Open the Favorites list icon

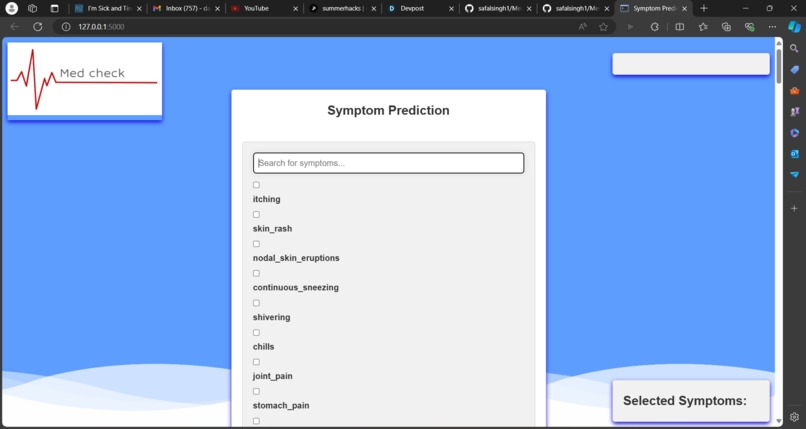[x=703, y=27]
